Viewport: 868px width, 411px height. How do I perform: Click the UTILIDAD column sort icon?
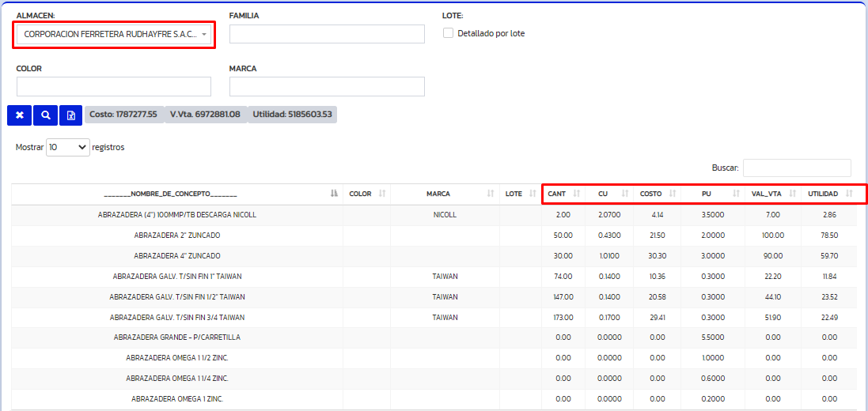[849, 194]
